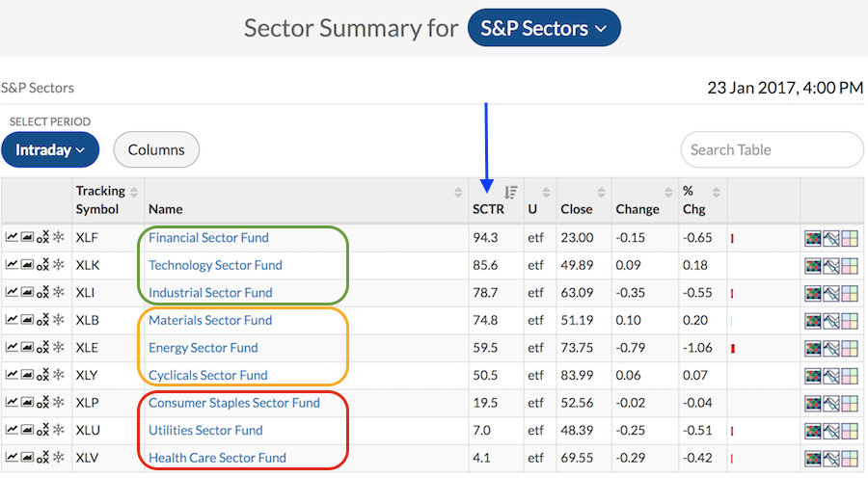Screen dimensions: 868x478
Task: Open colorful carpet icon in Financial row
Action: (813, 238)
